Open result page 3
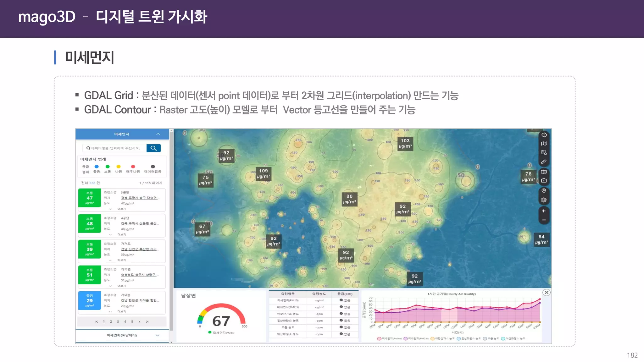This screenshot has height=362, width=644. click(x=118, y=322)
